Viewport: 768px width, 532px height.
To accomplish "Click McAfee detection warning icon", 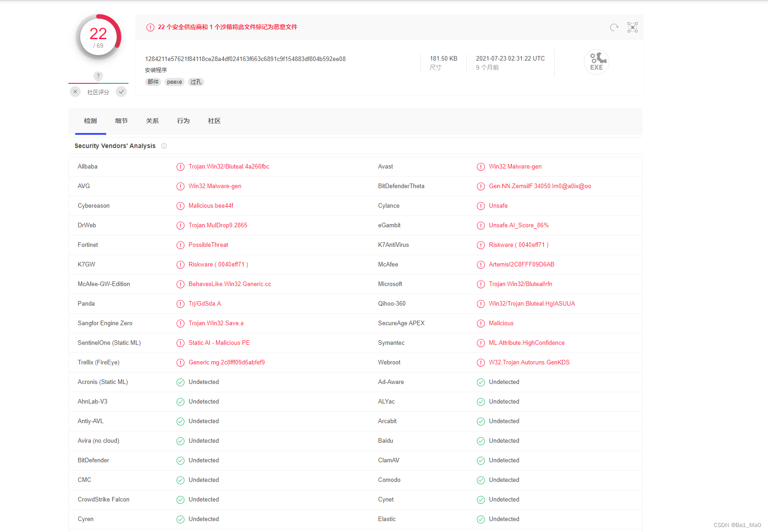I will (481, 265).
